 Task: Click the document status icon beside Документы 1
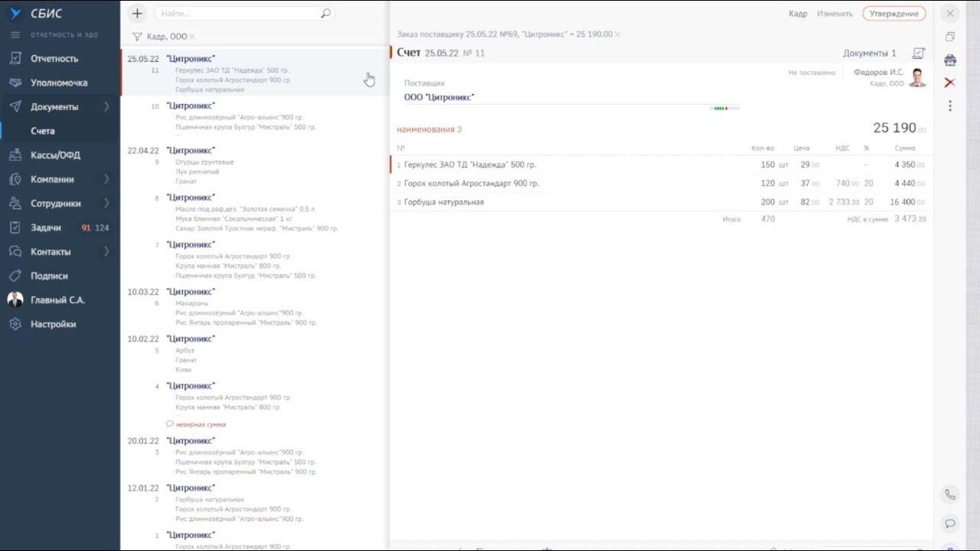(x=919, y=54)
